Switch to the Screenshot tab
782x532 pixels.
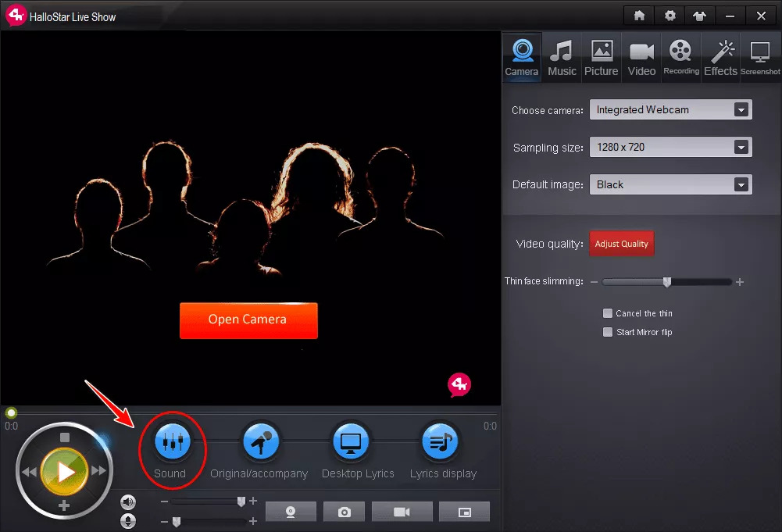pos(761,57)
